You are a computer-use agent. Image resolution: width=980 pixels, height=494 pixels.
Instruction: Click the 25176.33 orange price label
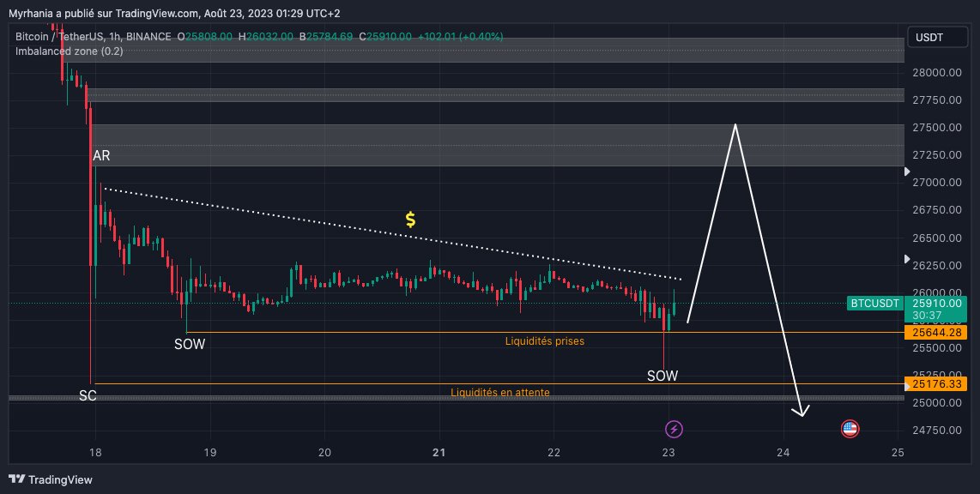click(x=935, y=383)
